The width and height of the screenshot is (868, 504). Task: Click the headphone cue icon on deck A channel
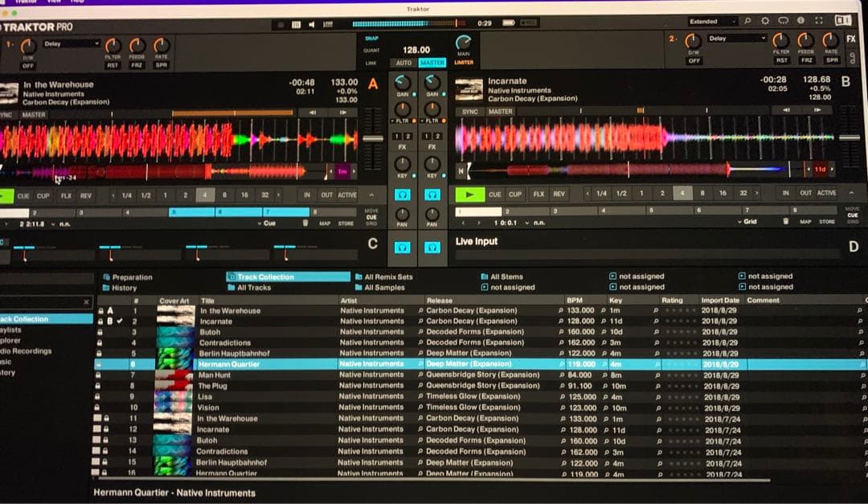403,194
